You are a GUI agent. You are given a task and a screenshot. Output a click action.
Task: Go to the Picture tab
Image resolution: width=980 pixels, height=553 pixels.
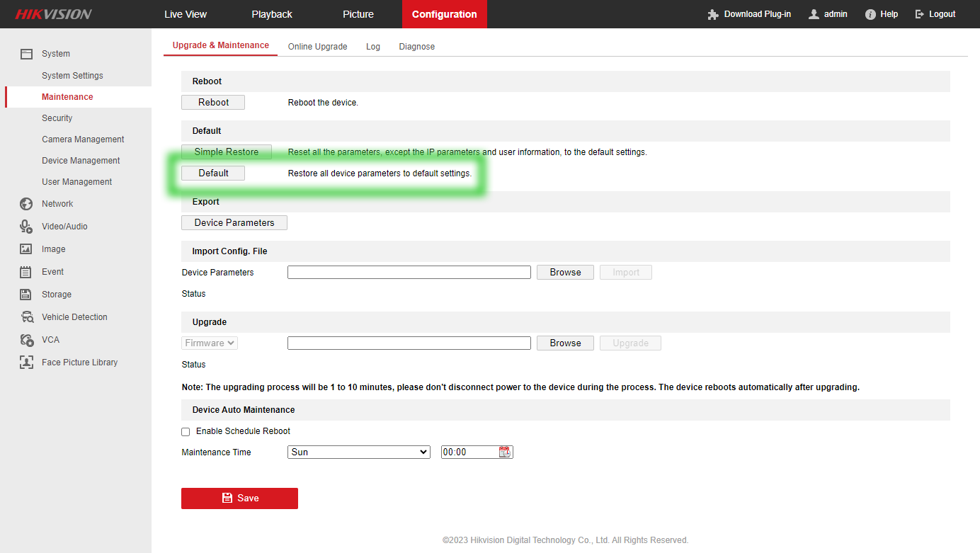[358, 14]
